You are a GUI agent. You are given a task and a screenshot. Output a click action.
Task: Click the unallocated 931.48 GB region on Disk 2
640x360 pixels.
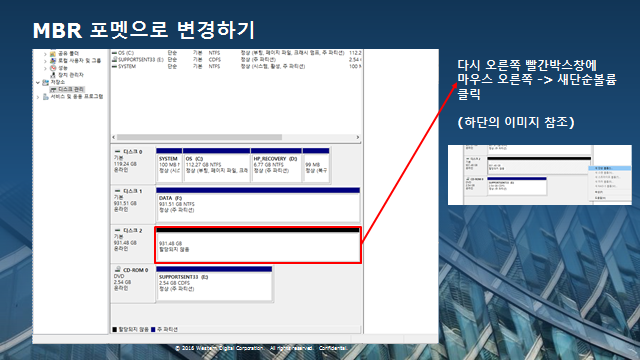click(258, 245)
